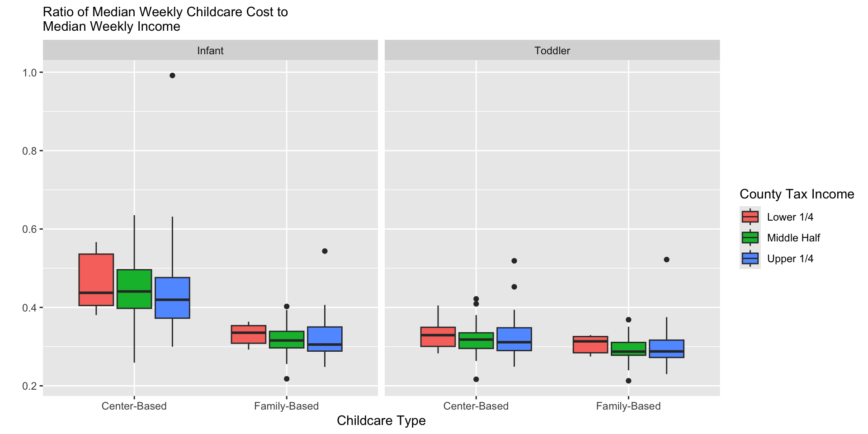The width and height of the screenshot is (868, 434).
Task: Select the Toddler facet header strip
Action: [x=552, y=50]
